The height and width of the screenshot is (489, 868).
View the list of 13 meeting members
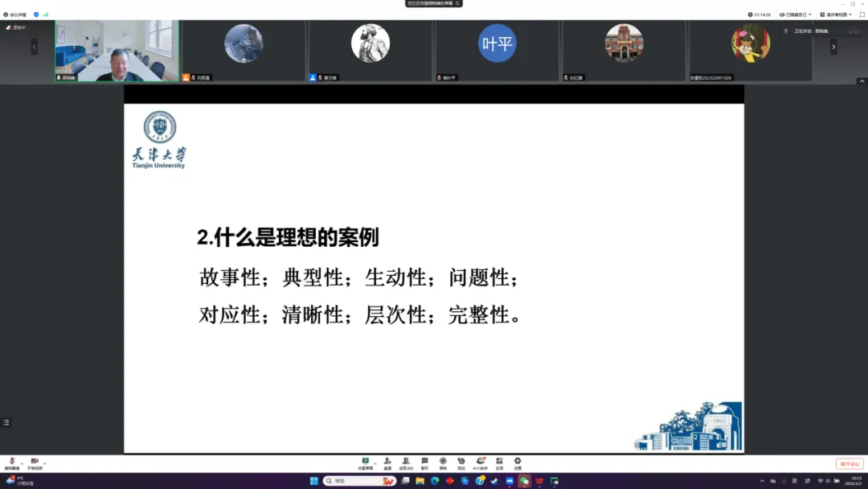click(407, 461)
